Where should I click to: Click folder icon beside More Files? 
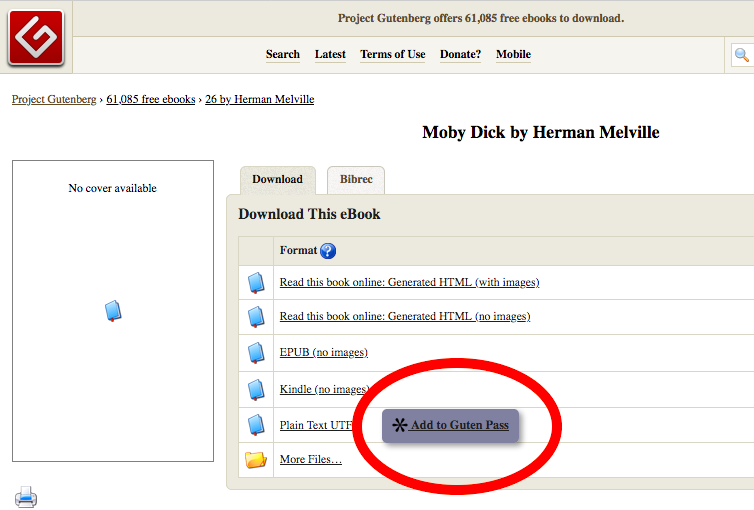tap(256, 460)
